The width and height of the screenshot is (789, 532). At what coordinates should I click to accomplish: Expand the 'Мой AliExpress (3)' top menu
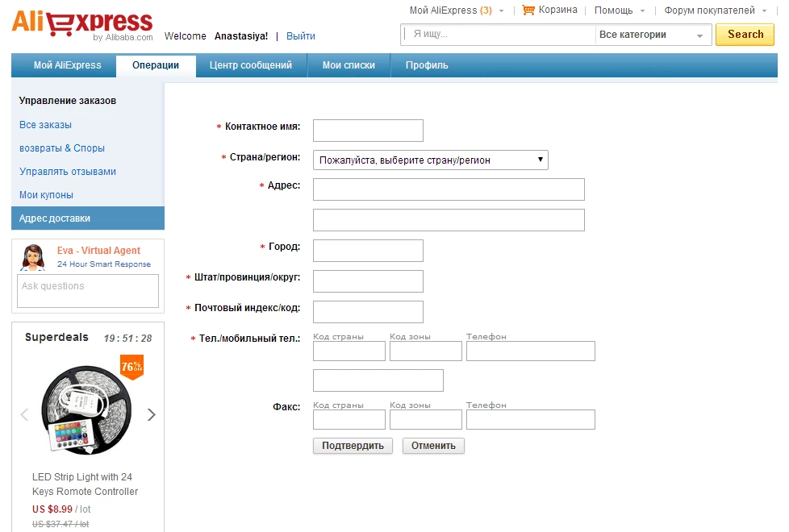[457, 10]
